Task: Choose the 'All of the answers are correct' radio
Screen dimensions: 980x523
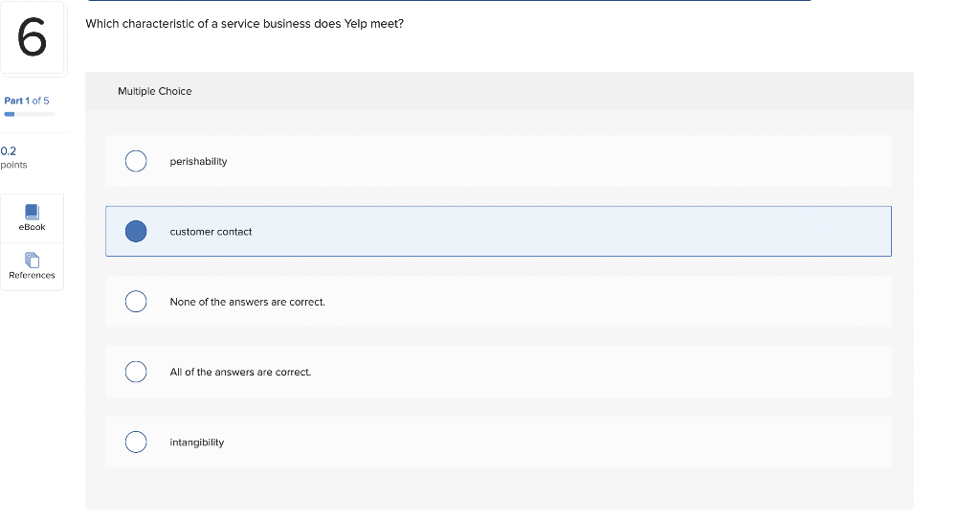Action: point(136,372)
